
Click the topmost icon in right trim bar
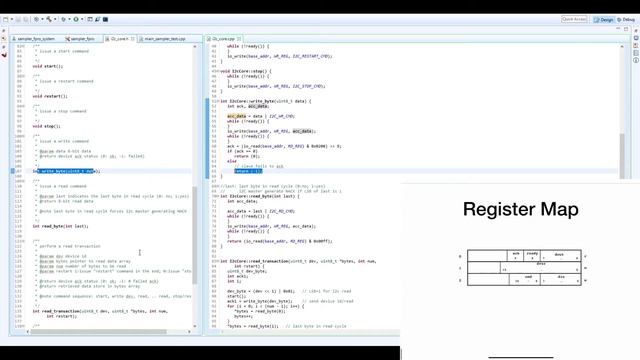tap(636, 31)
